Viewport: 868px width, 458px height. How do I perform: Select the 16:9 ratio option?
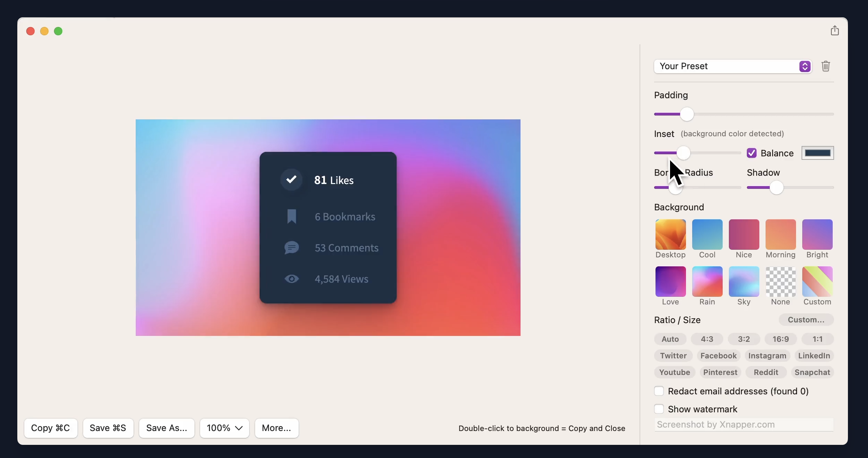pos(780,339)
